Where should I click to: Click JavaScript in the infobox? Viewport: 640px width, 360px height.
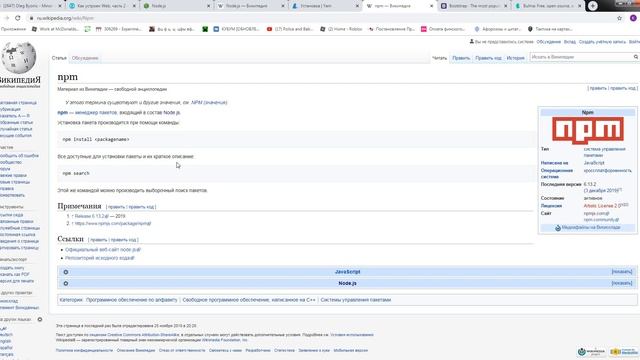click(x=594, y=163)
